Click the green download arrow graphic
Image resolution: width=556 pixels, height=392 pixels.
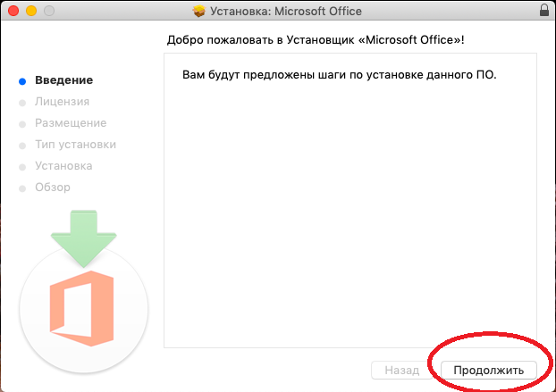(84, 238)
